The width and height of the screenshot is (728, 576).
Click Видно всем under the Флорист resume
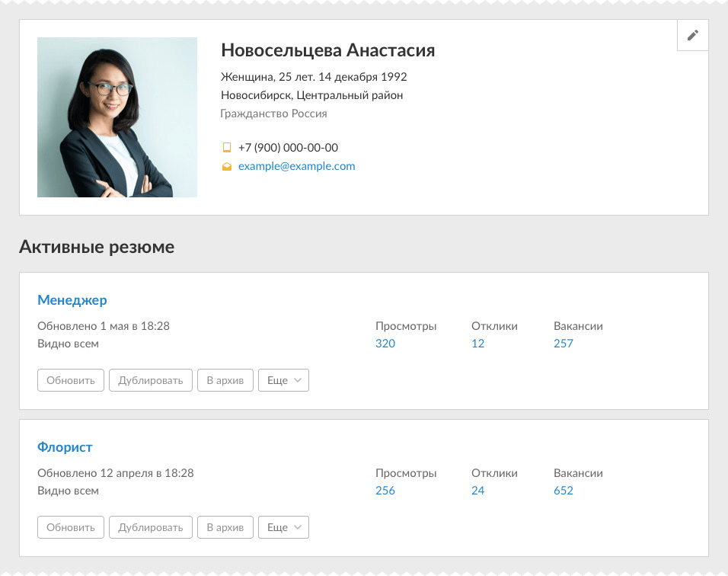[68, 491]
